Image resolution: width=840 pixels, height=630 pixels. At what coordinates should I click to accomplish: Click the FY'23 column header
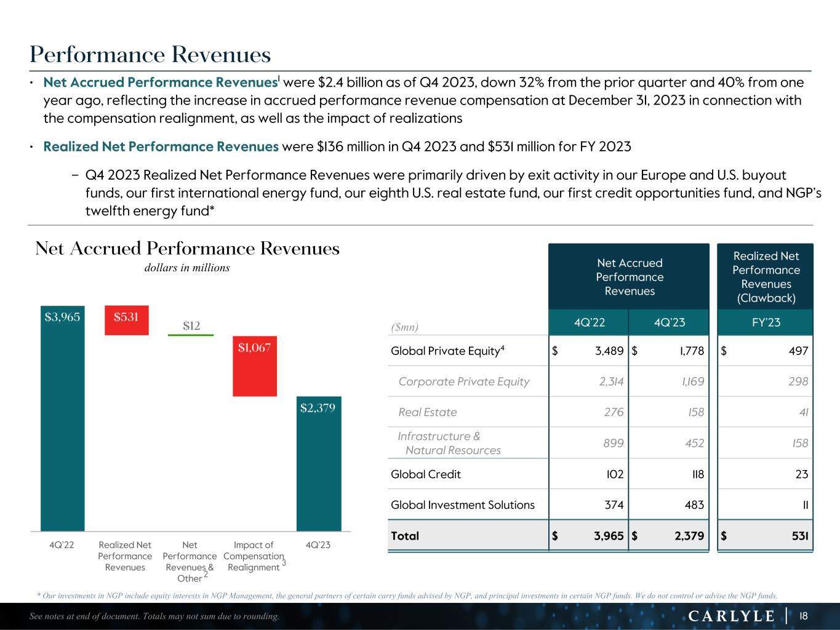(x=766, y=322)
